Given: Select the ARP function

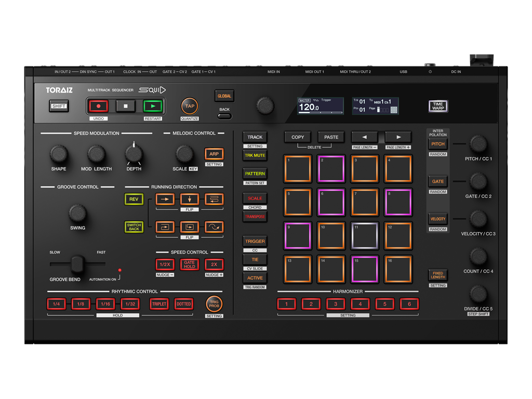Looking at the screenshot, I should 213,154.
